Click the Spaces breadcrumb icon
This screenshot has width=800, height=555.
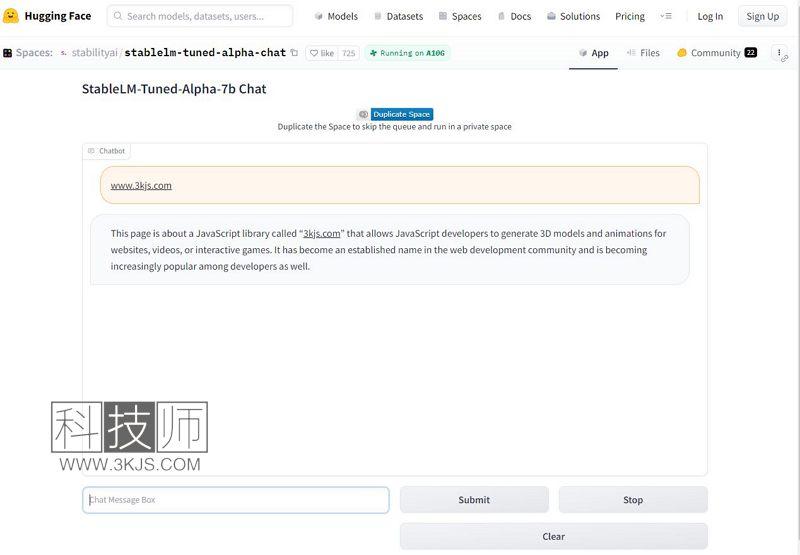tap(8, 53)
